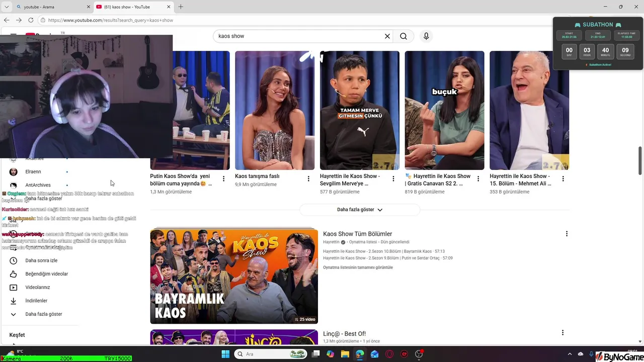
Task: Click the liked videos thumbs-up icon
Action: 14,274
